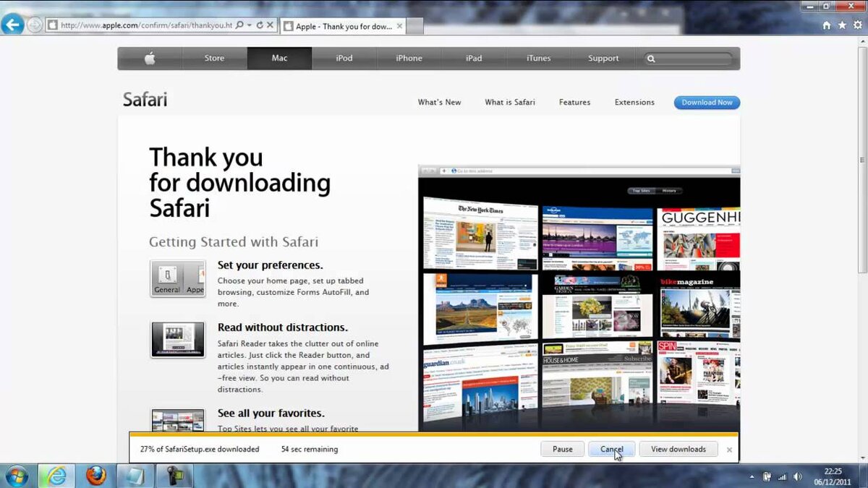Click '27% of SafariSetup.exe downloaded' text
This screenshot has height=488, width=868.
tap(200, 449)
